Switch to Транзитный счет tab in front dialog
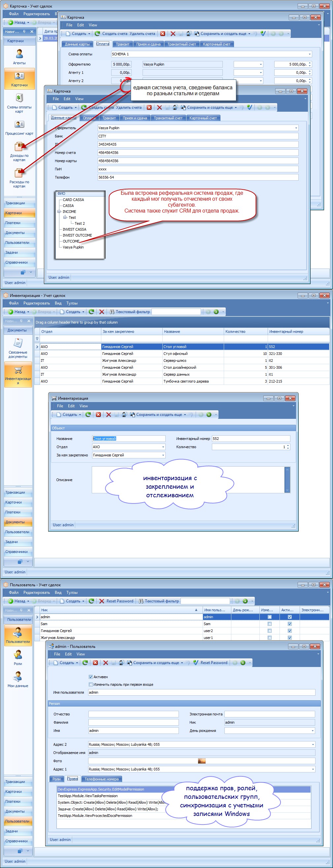 point(168,118)
